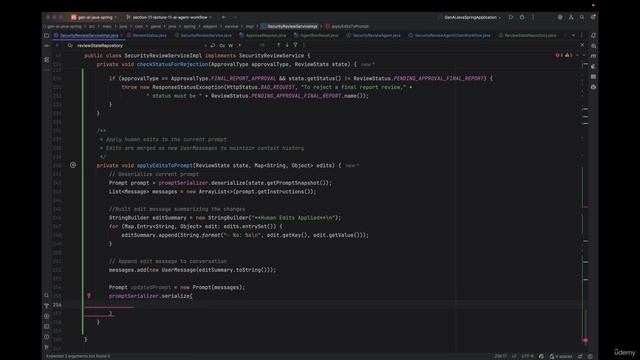
Task: Open the Find tool window magnifier on left sidebar
Action: click(x=47, y=295)
